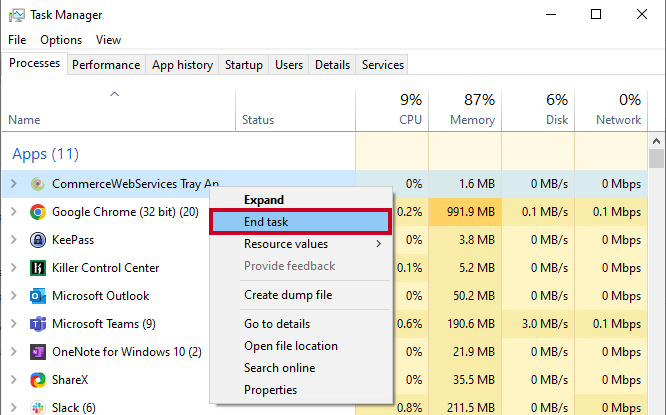Go to the Details tab

click(333, 65)
